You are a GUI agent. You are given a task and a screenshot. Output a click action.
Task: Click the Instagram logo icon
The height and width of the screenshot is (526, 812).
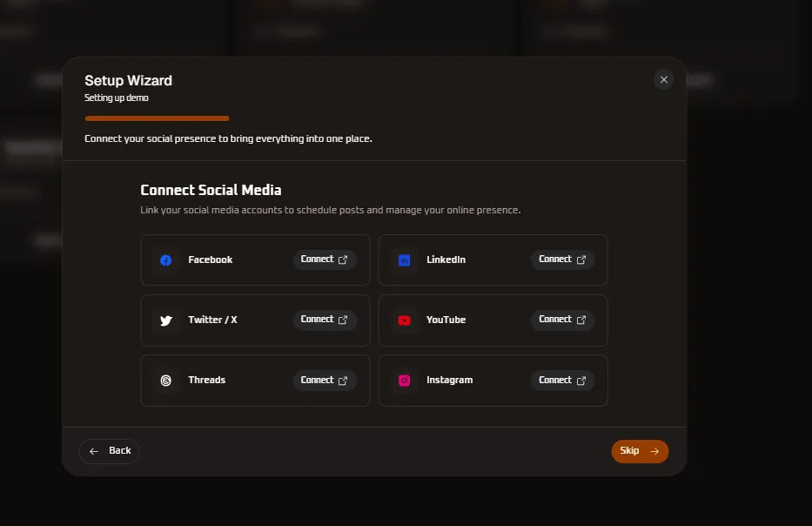click(x=404, y=381)
